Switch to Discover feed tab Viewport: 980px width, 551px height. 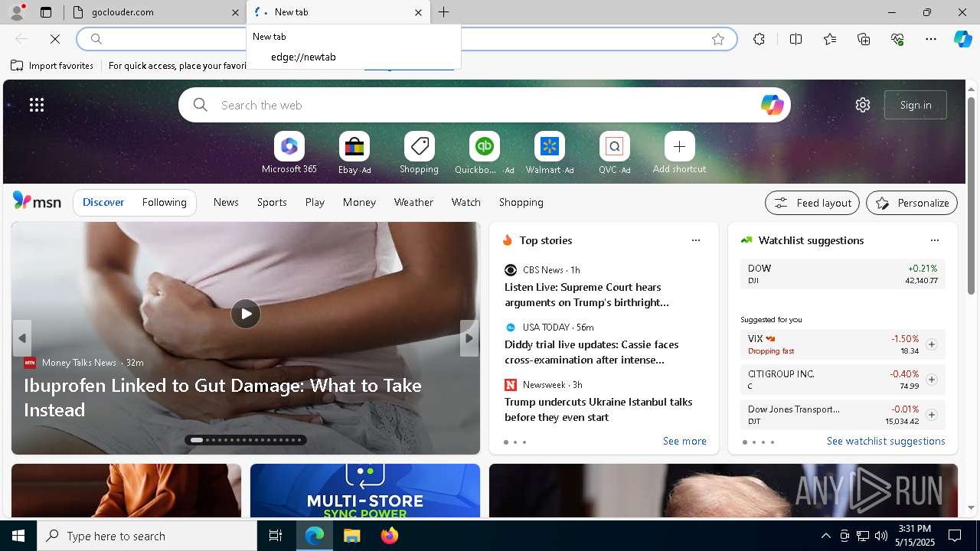(103, 202)
